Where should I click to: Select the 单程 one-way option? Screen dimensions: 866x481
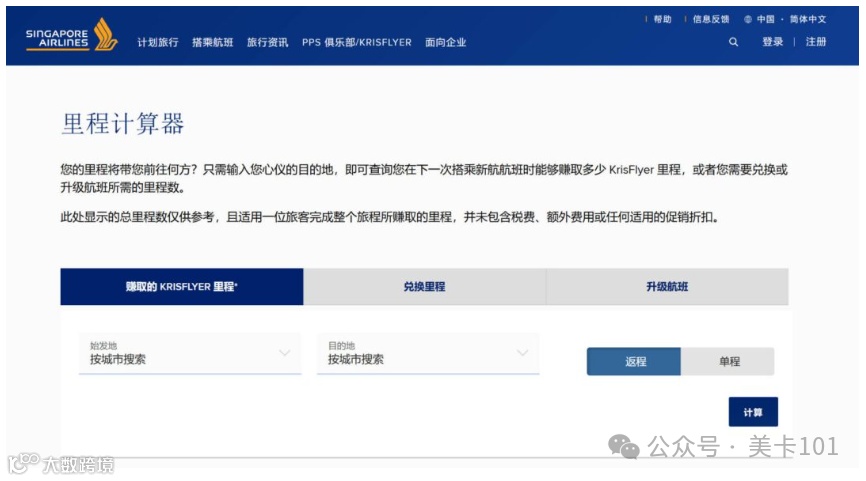pos(728,362)
